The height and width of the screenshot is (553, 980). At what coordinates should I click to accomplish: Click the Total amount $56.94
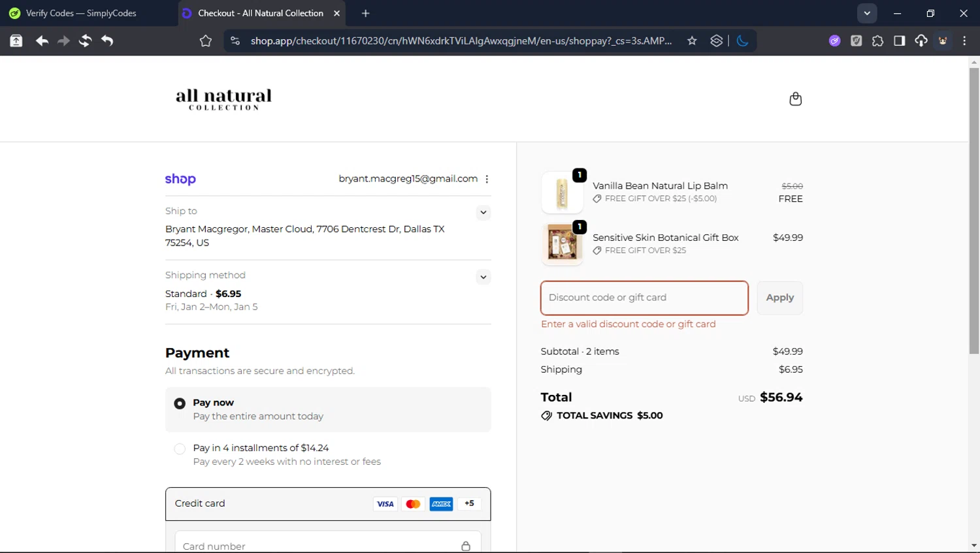[781, 397]
